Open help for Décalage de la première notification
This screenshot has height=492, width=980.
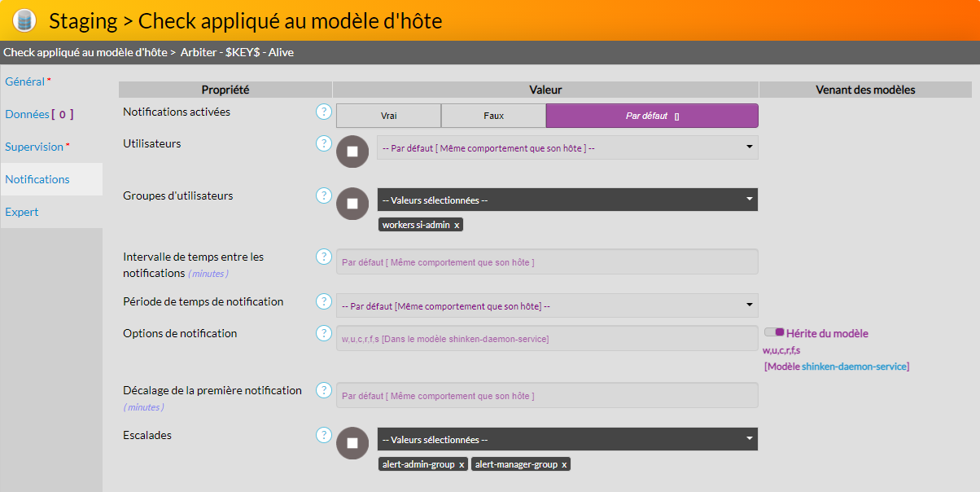click(324, 390)
